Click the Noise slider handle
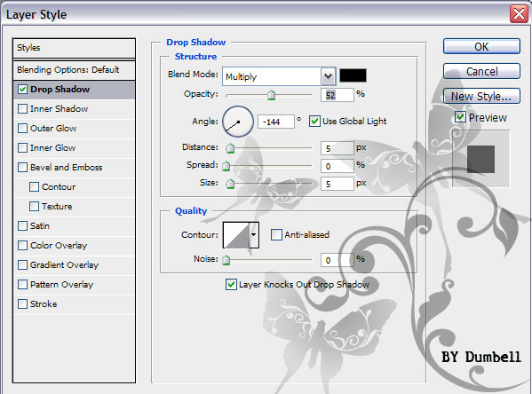 tap(226, 260)
